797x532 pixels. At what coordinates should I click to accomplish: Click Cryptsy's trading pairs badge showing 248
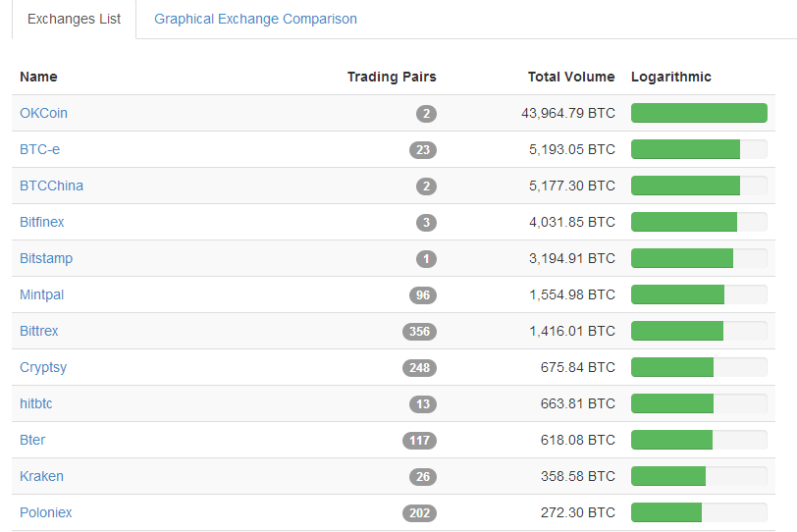pos(419,368)
